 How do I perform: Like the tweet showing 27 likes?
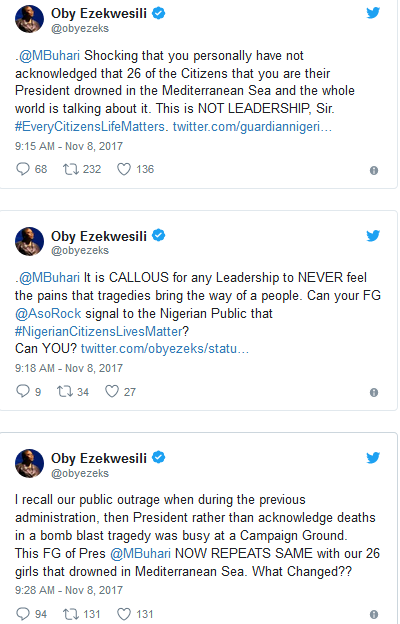pyautogui.click(x=112, y=392)
